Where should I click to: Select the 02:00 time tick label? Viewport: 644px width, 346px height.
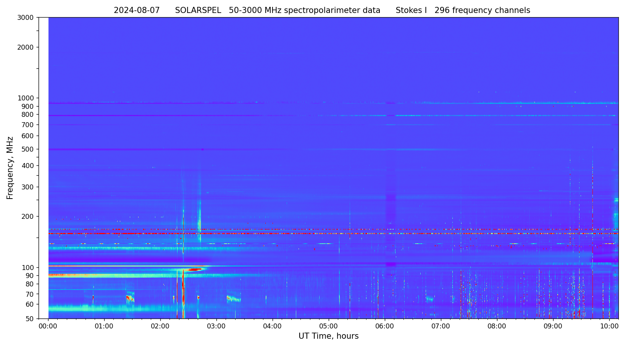click(x=160, y=326)
